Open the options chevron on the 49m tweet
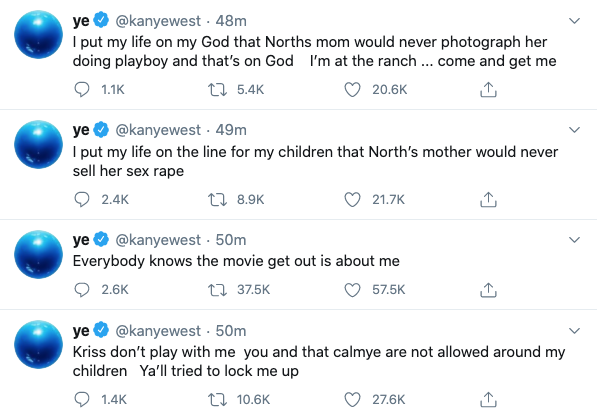The height and width of the screenshot is (418, 597). tap(574, 130)
